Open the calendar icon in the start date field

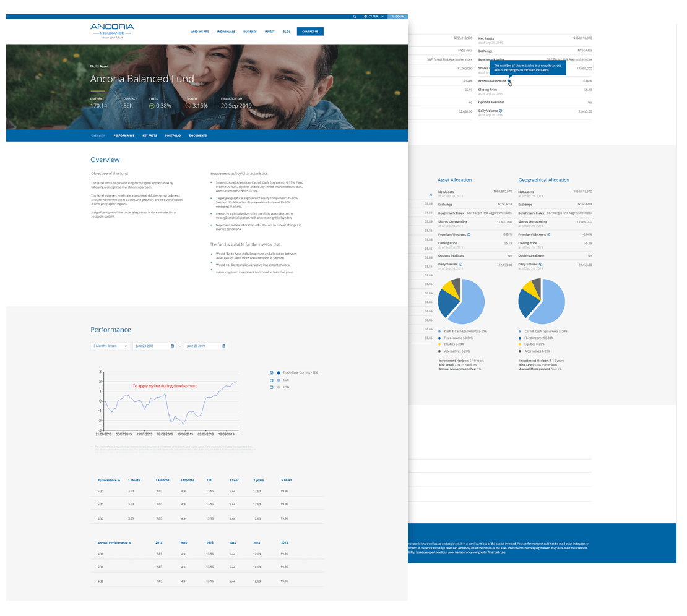click(172, 346)
